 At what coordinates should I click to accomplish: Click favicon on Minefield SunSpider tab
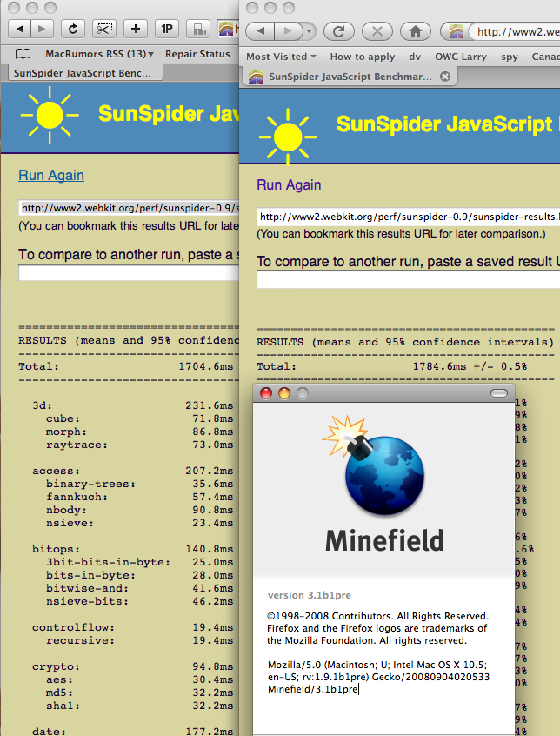click(x=256, y=77)
